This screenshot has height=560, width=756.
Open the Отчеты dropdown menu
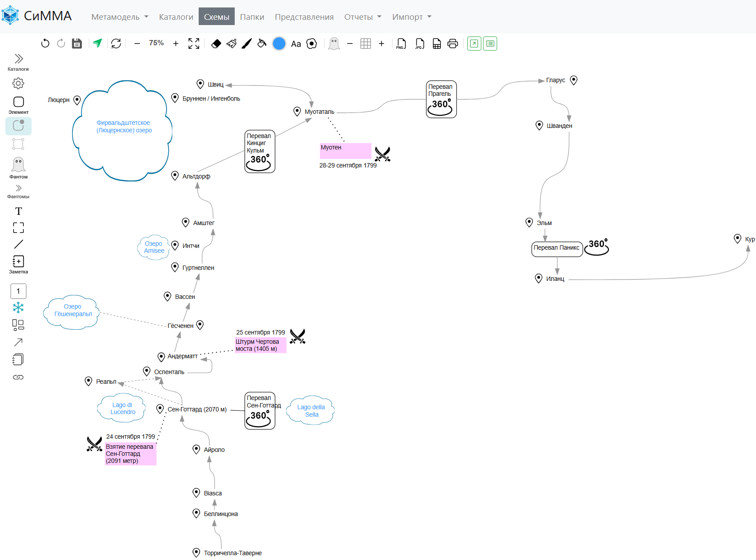[x=363, y=17]
